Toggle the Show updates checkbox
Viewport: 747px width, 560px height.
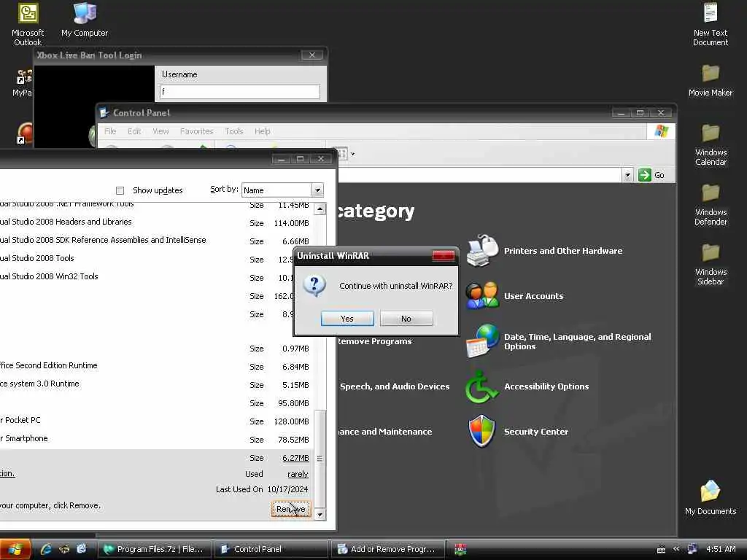pos(120,190)
